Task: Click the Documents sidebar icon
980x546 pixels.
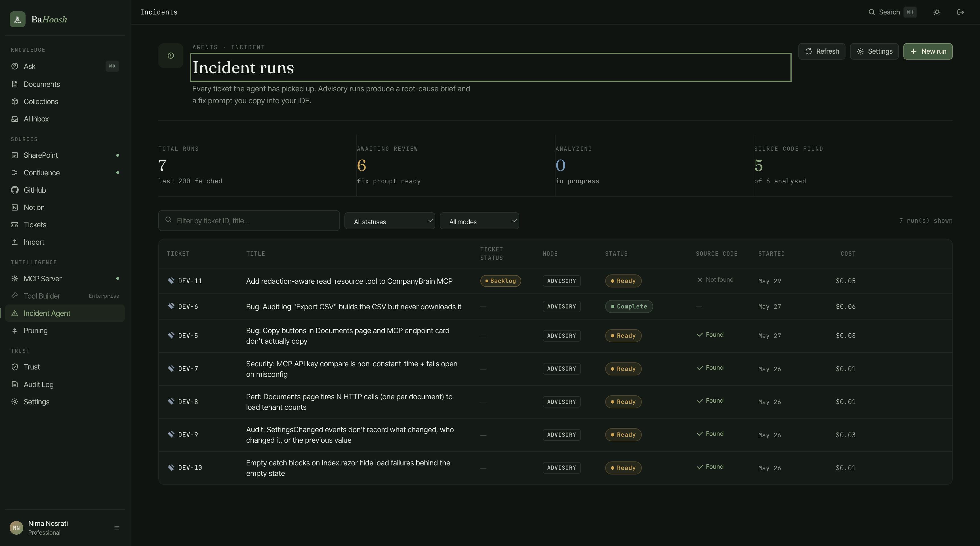Action: point(15,84)
